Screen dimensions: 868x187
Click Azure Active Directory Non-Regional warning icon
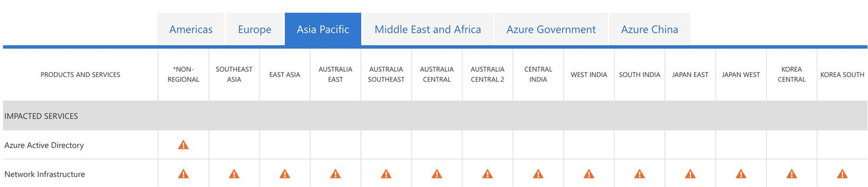183,145
